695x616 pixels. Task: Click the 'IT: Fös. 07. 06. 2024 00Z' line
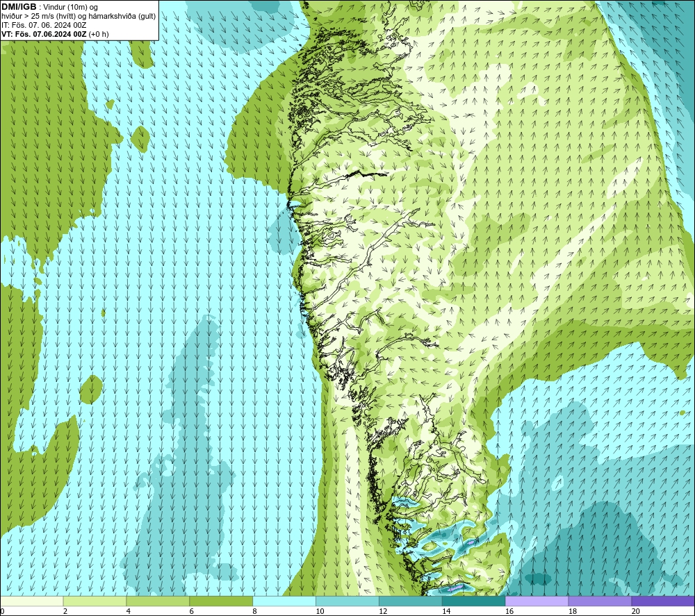click(44, 25)
